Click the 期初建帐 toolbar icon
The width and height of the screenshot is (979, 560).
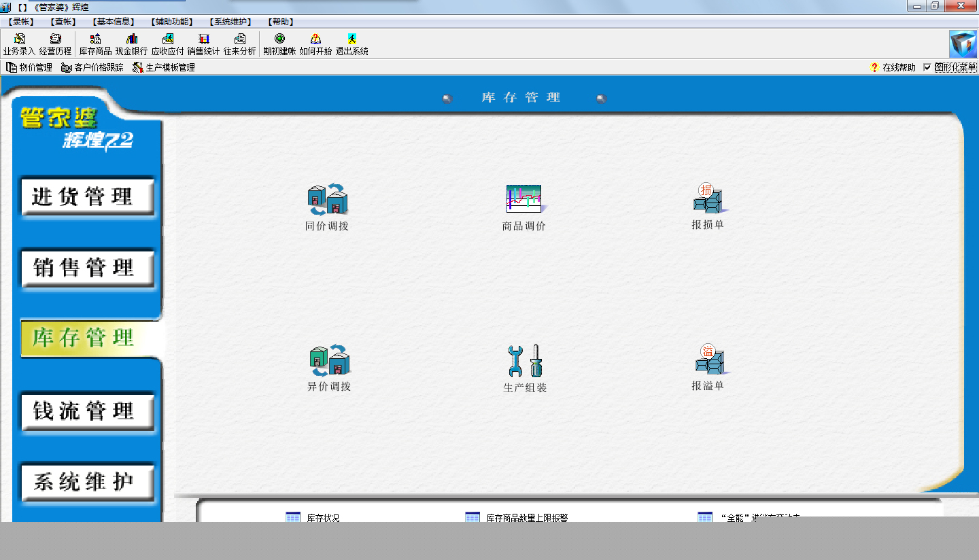[279, 44]
